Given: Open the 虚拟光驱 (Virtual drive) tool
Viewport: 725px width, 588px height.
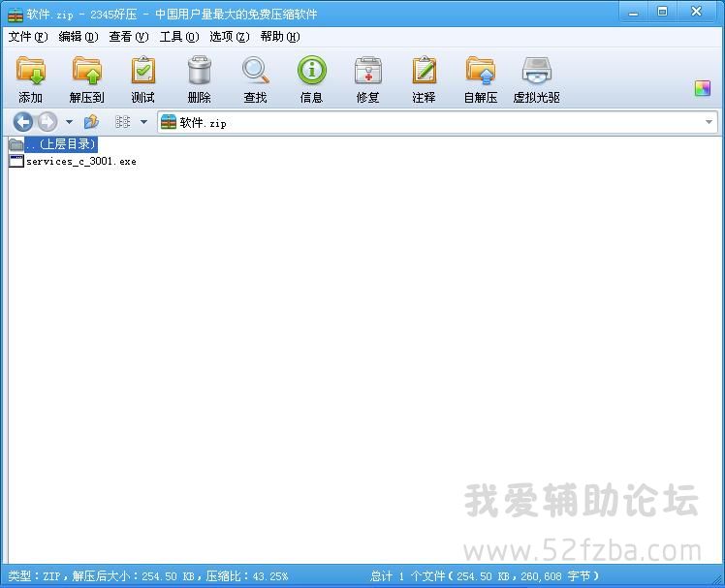Looking at the screenshot, I should 536,79.
